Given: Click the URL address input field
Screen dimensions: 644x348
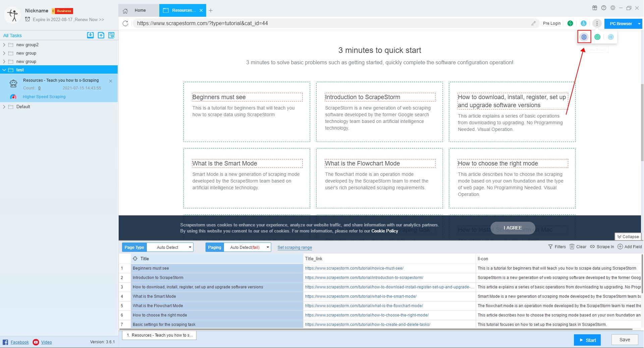Looking at the screenshot, I should tap(332, 23).
